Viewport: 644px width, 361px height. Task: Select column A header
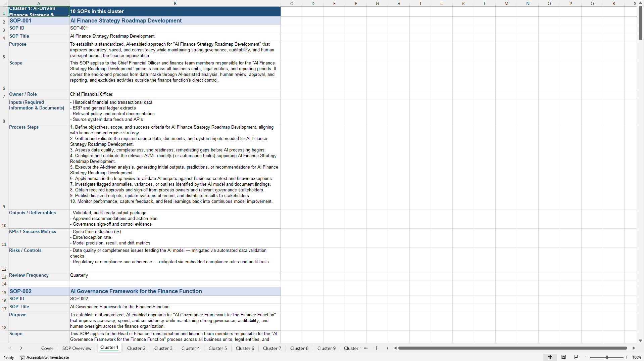[x=39, y=3]
